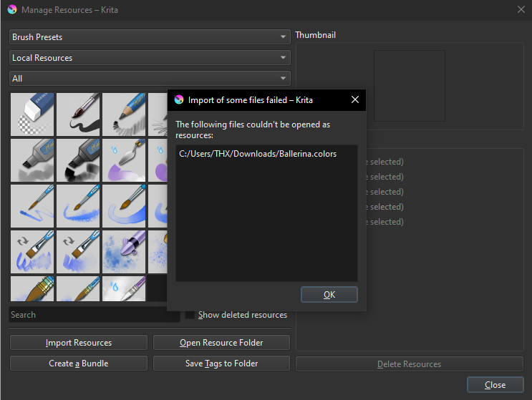Screen dimensions: 532x400
Task: Toggle Show deleted resources checkbox
Action: (190, 315)
